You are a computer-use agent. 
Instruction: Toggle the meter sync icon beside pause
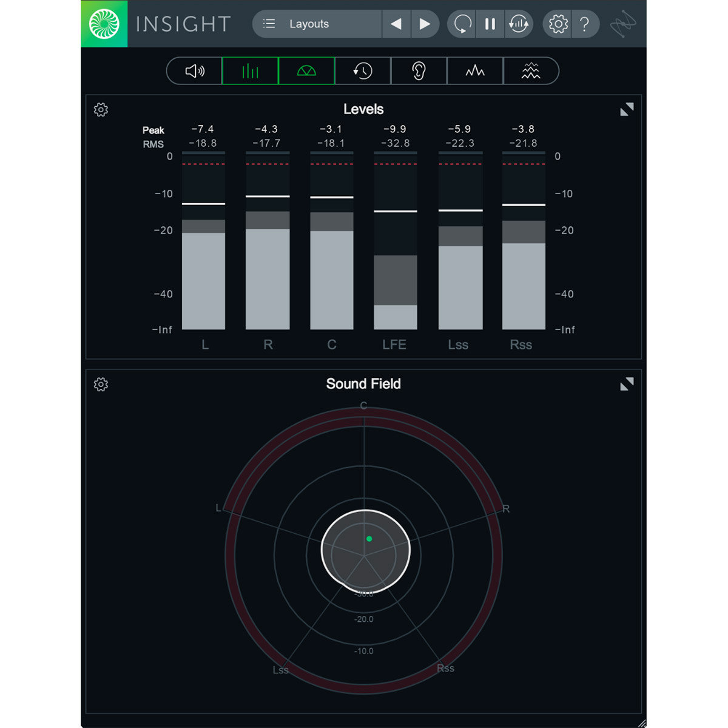519,24
